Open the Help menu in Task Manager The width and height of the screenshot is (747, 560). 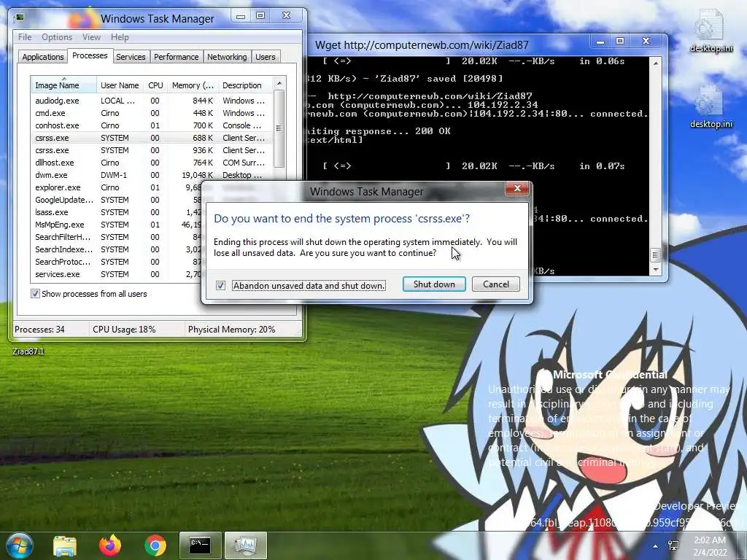coord(120,37)
